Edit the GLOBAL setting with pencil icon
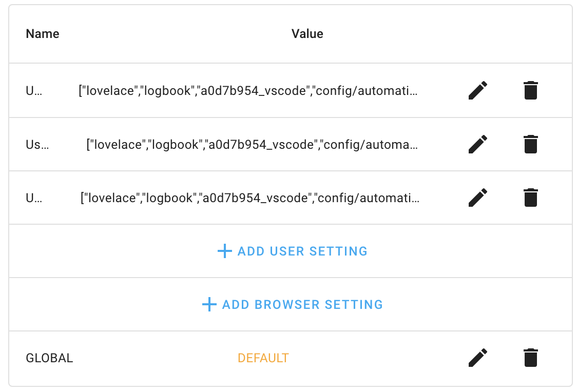The height and width of the screenshot is (392, 577). click(x=477, y=358)
